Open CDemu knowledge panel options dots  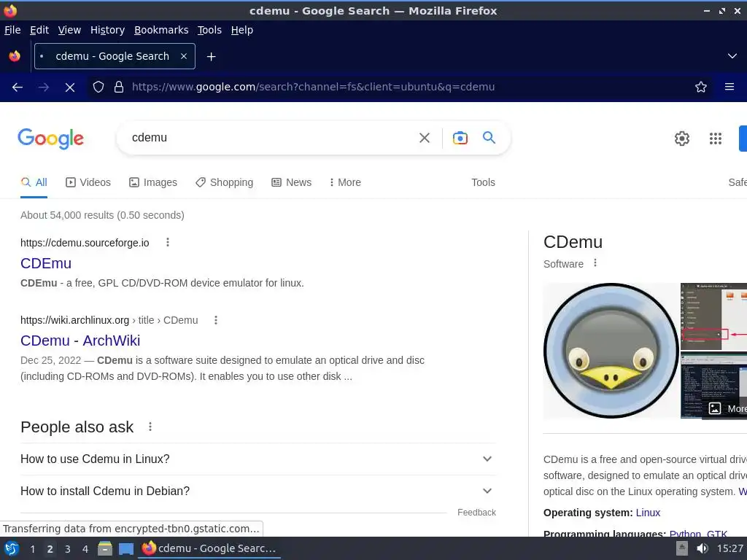pyautogui.click(x=595, y=262)
